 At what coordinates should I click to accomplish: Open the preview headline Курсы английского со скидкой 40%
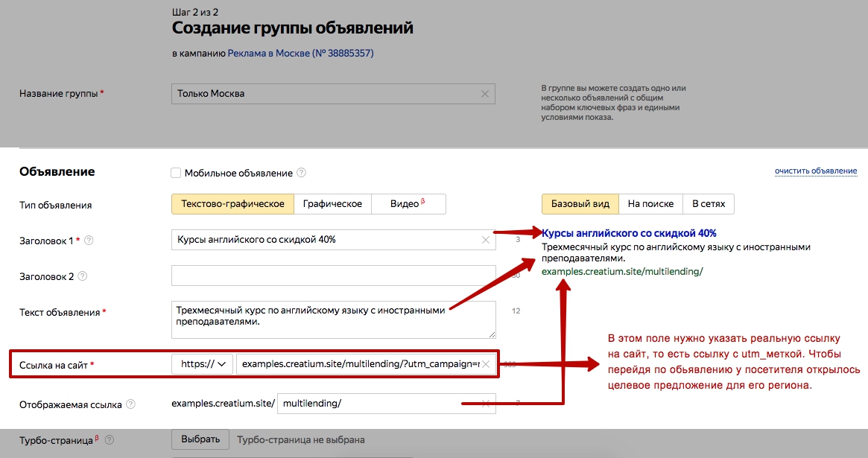(x=629, y=233)
